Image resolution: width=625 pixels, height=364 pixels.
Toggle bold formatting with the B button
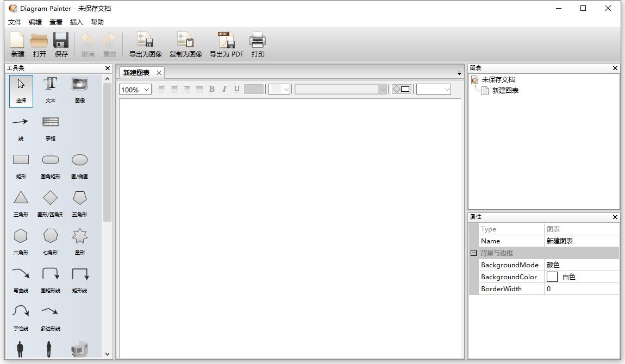(211, 89)
